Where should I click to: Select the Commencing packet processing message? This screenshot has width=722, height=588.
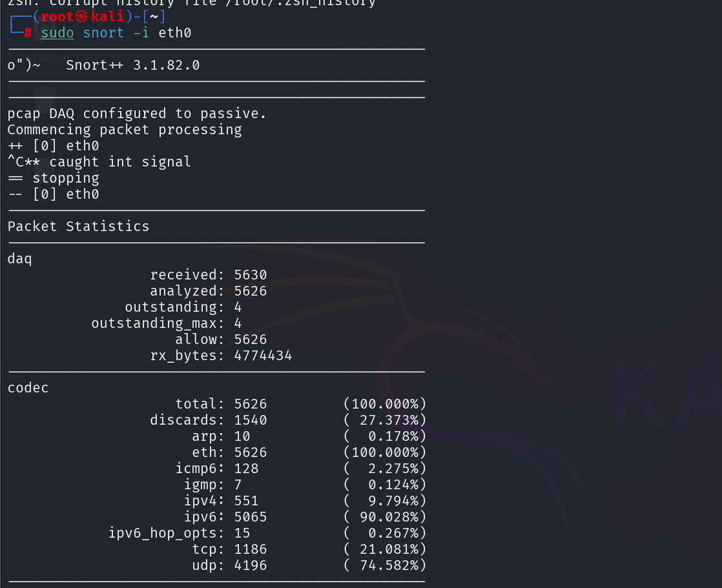pos(123,129)
